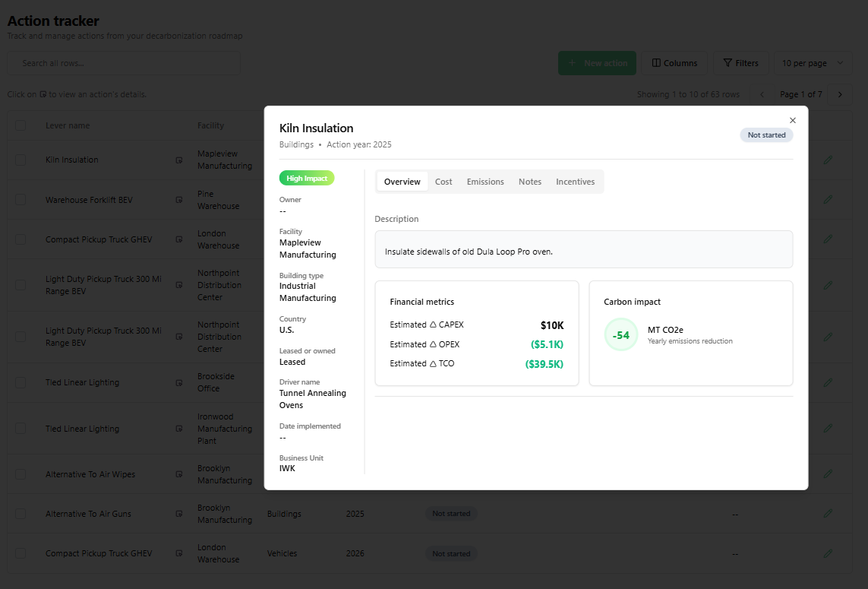Edit pencil icon for Kiln Insulation row

click(x=828, y=160)
